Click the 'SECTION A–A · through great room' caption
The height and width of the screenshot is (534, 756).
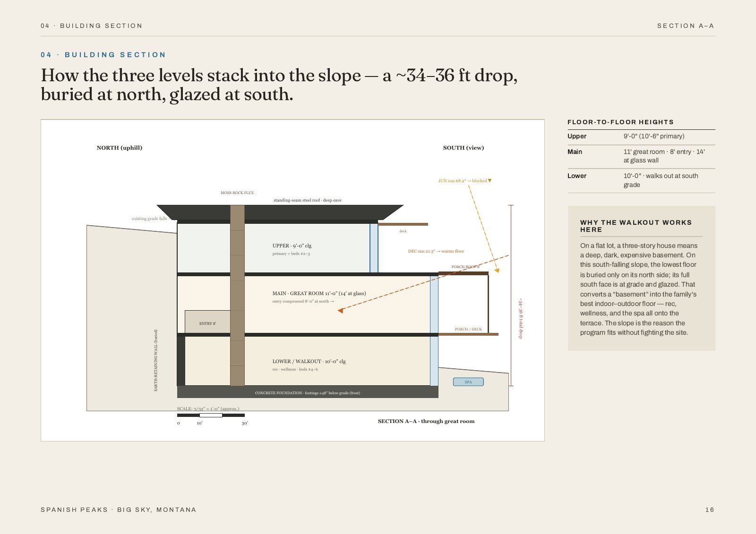pos(426,421)
